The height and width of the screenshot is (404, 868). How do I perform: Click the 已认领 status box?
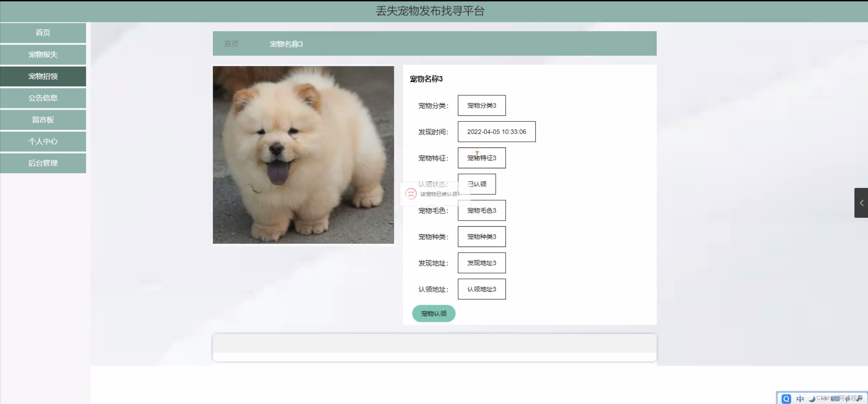pyautogui.click(x=476, y=184)
